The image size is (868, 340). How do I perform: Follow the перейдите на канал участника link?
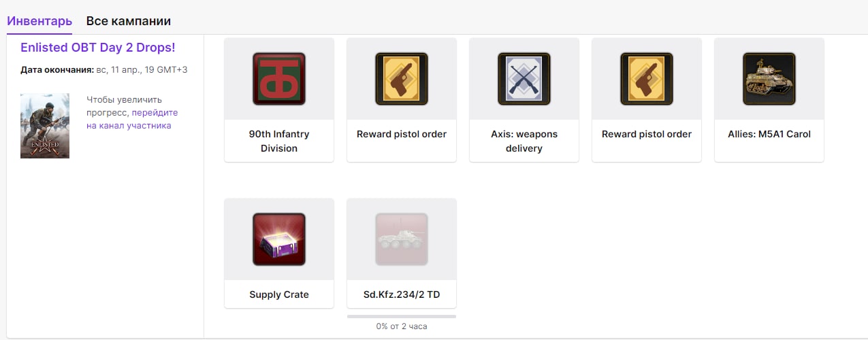tap(132, 119)
